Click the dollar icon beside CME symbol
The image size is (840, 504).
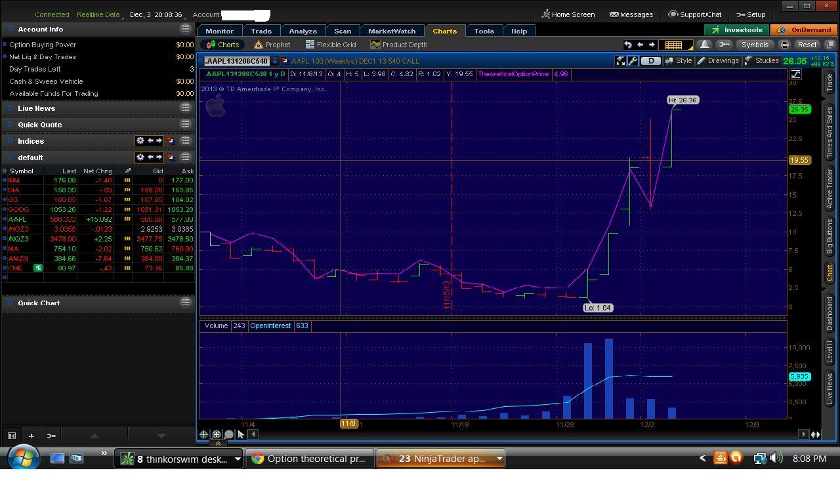(38, 268)
